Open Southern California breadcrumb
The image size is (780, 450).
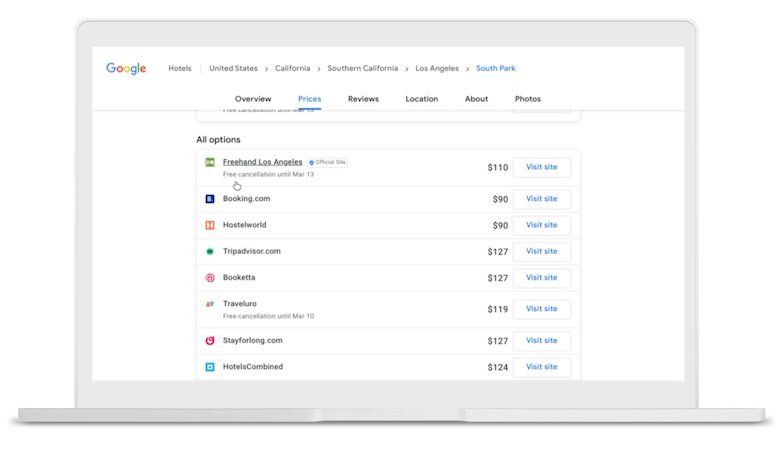pos(363,68)
